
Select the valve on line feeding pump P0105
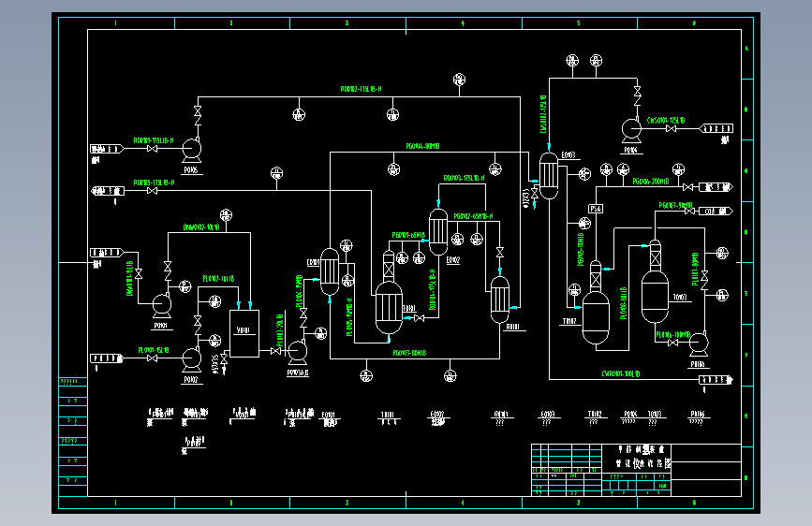point(153,149)
